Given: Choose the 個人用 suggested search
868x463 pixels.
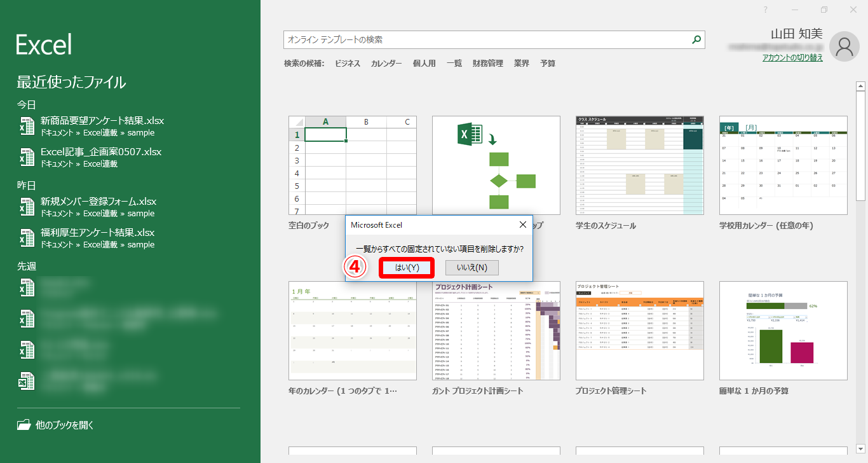Looking at the screenshot, I should coord(424,64).
